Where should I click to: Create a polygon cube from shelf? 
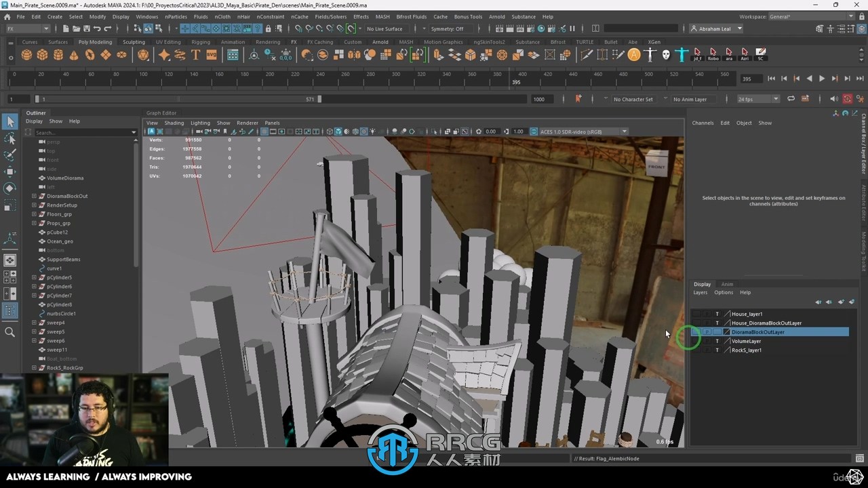click(42, 55)
